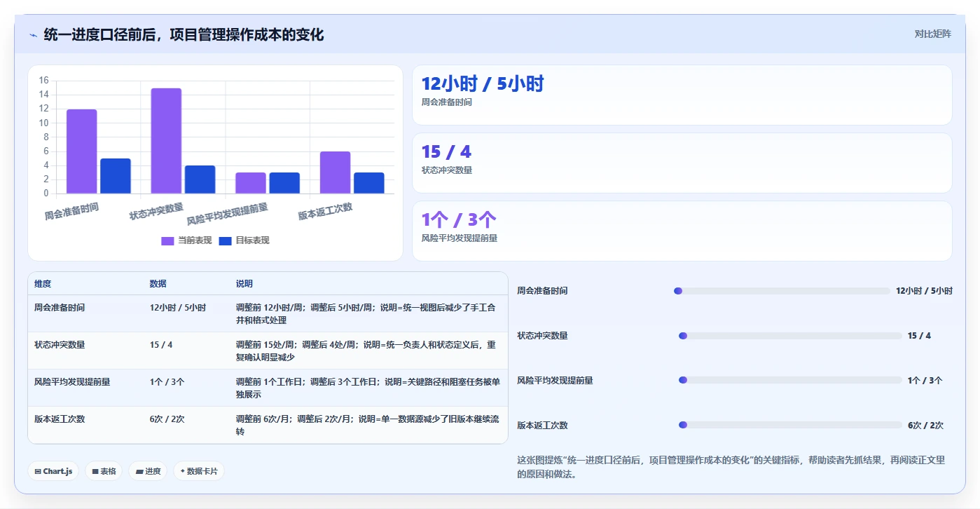Screen dimensions: 980x509
Task: Click the 状态冲突数量 x-axis label in chart
Action: [156, 211]
